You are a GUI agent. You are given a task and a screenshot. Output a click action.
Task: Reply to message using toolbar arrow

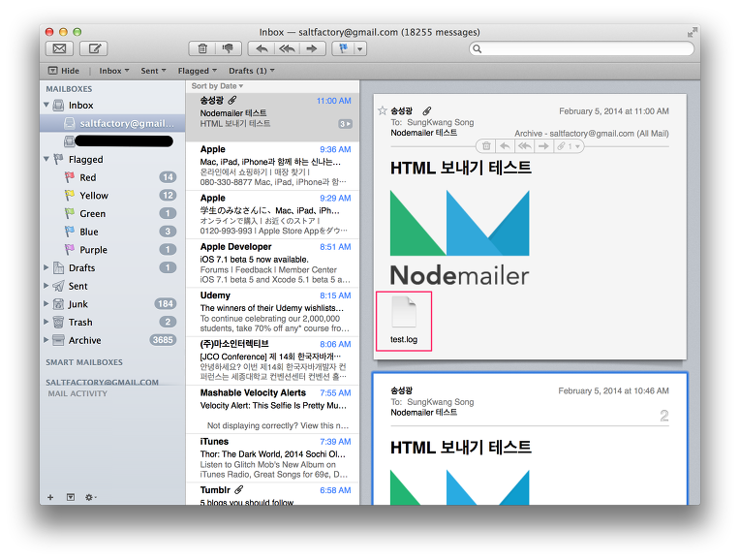click(262, 48)
